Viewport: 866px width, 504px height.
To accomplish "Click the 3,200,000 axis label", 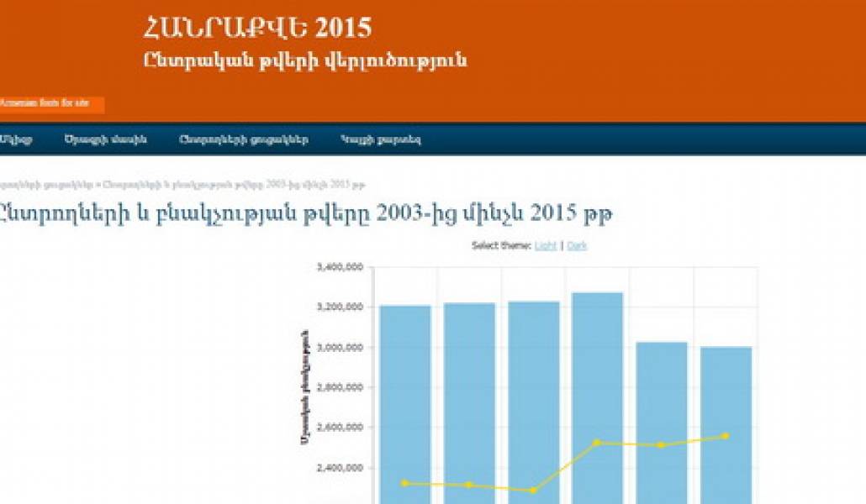I will tap(341, 307).
